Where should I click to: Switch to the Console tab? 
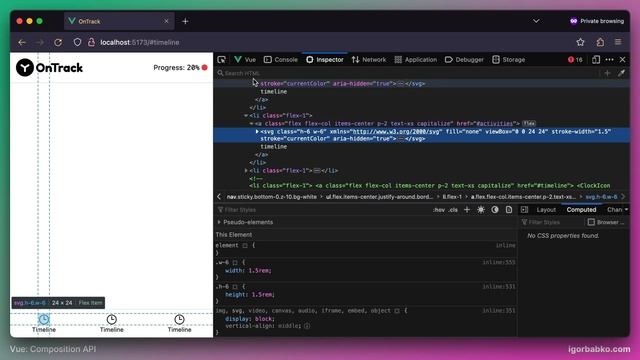point(281,60)
